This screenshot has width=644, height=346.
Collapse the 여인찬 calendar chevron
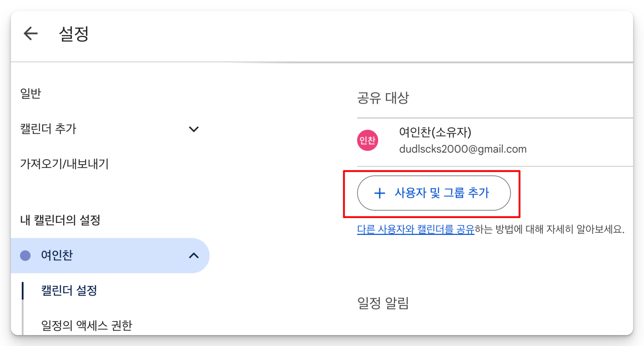pyautogui.click(x=194, y=256)
